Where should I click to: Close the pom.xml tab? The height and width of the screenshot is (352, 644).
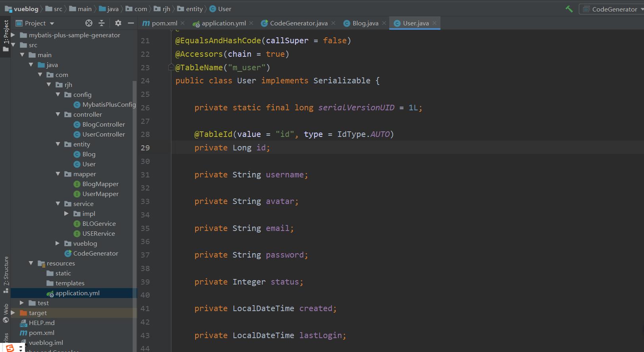(183, 23)
